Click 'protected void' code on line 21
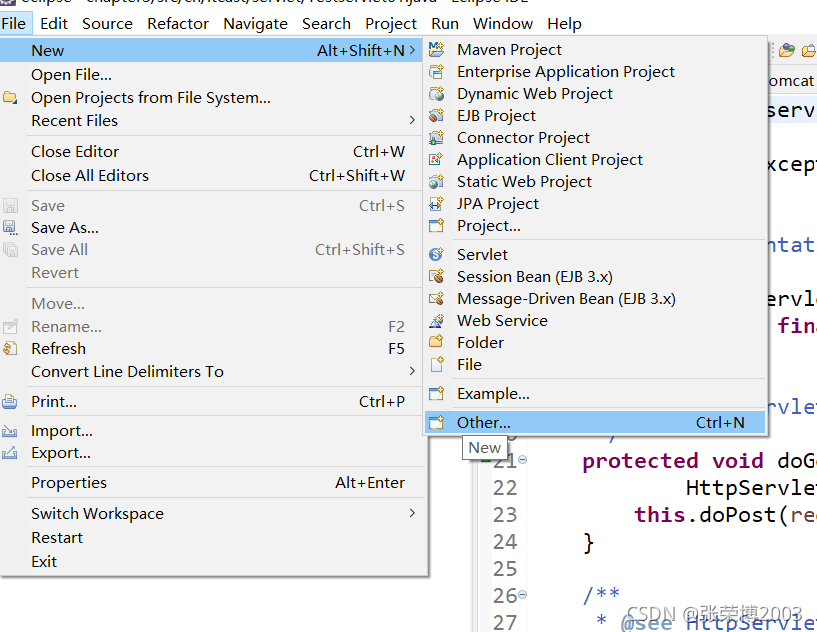The image size is (817, 632). point(673,462)
